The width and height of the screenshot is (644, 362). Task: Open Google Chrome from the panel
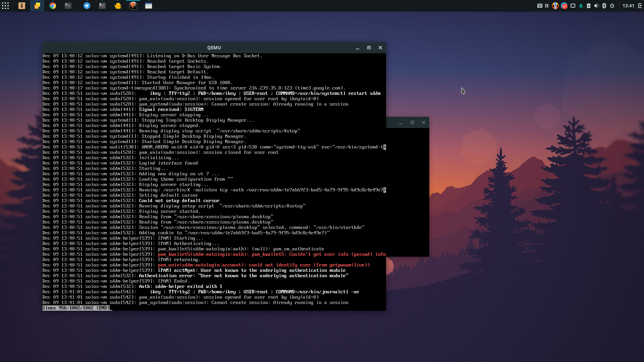click(x=53, y=6)
